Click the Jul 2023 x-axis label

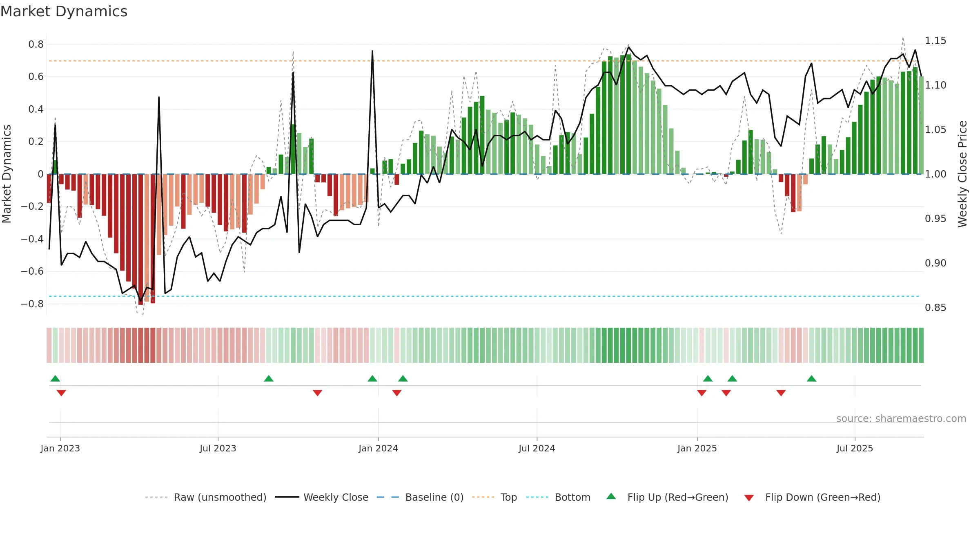pos(218,448)
